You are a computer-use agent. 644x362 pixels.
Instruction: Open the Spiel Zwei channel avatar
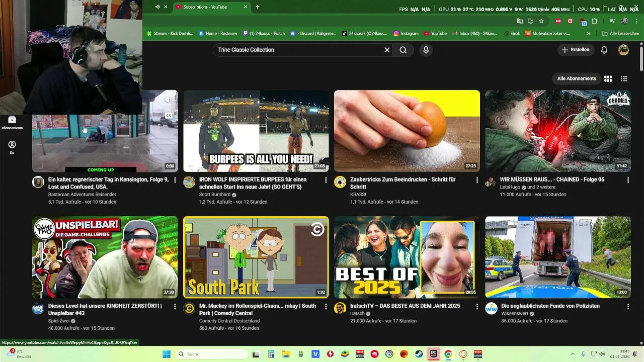pyautogui.click(x=38, y=308)
